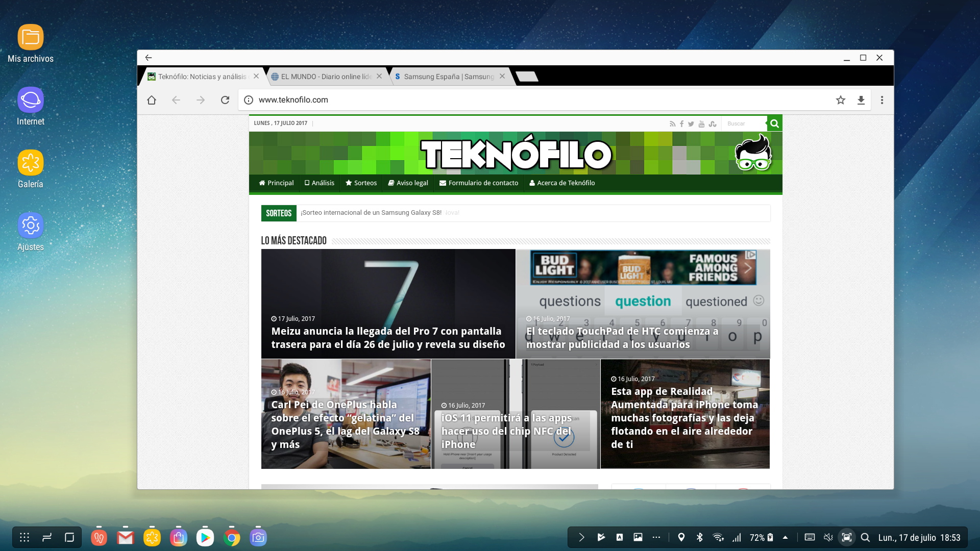
Task: Go forward in browser history
Action: pos(201,100)
